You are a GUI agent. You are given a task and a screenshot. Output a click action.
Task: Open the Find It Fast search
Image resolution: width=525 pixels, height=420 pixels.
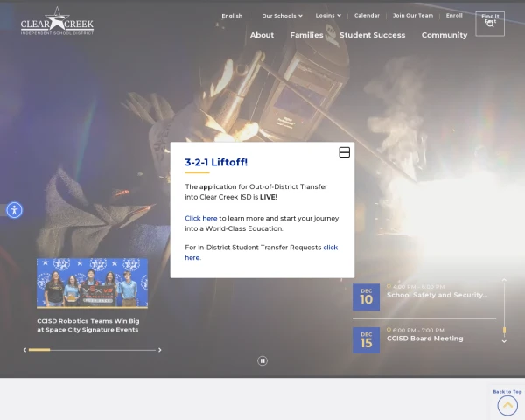490,23
